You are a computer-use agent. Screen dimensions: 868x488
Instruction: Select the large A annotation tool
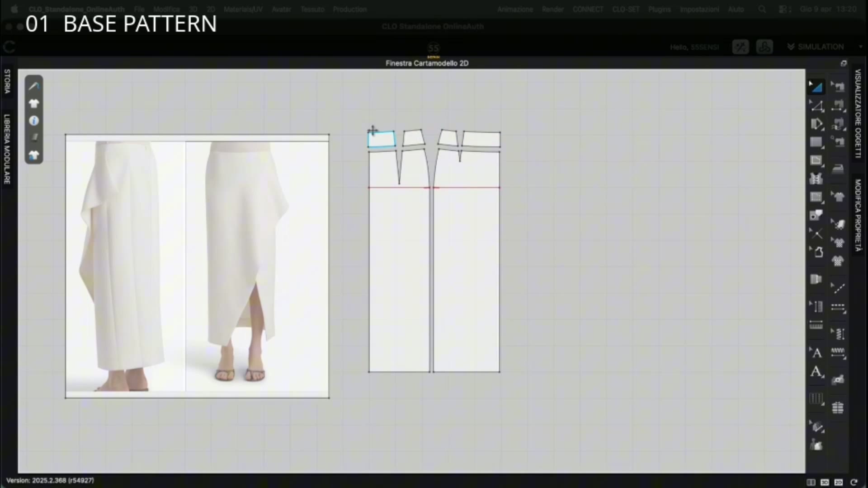[x=816, y=372]
